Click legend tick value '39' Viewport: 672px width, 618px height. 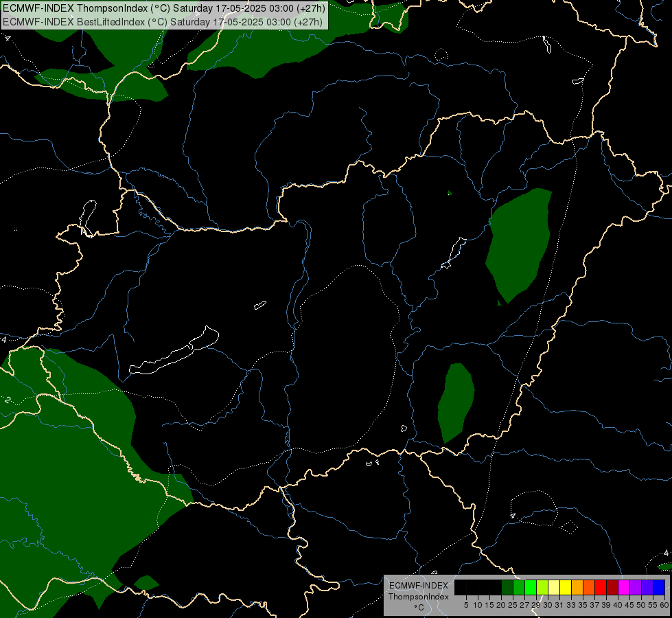[x=606, y=605]
